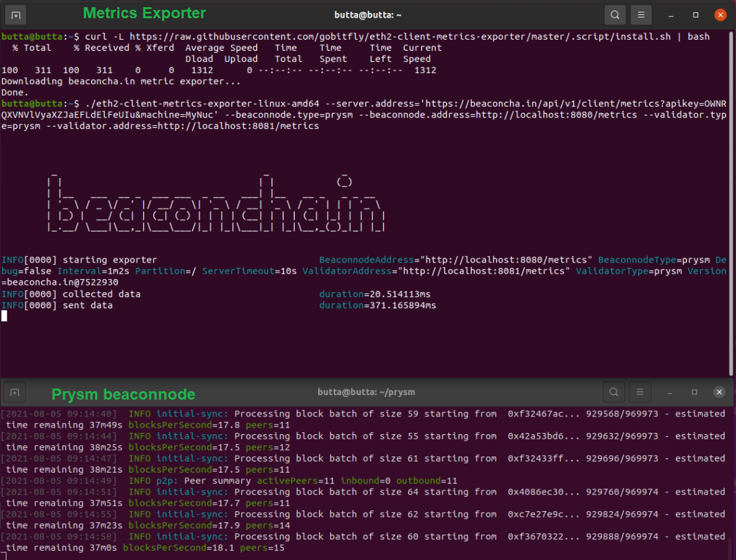Select the search icon next to Metrics Exporter window controls

click(x=613, y=14)
